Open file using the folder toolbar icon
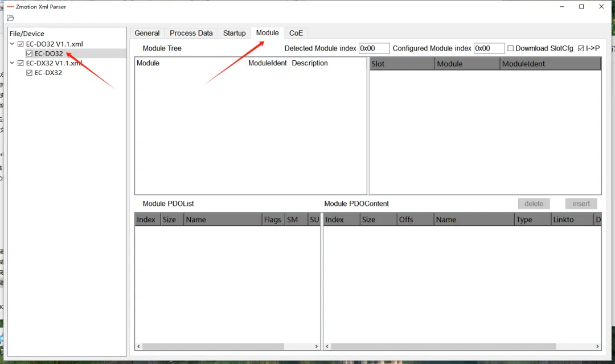Viewport: 615px width, 364px height. [x=10, y=18]
